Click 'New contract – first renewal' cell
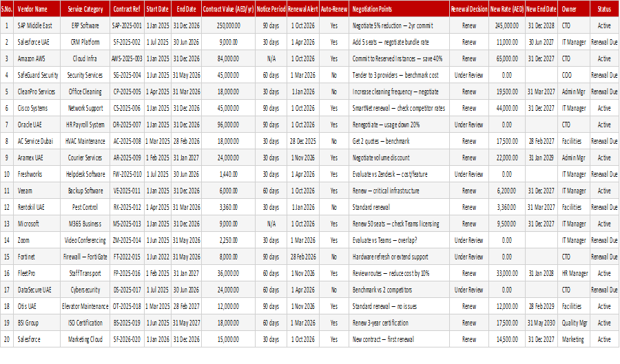Screen dimensions: 620x364 click(x=399, y=339)
